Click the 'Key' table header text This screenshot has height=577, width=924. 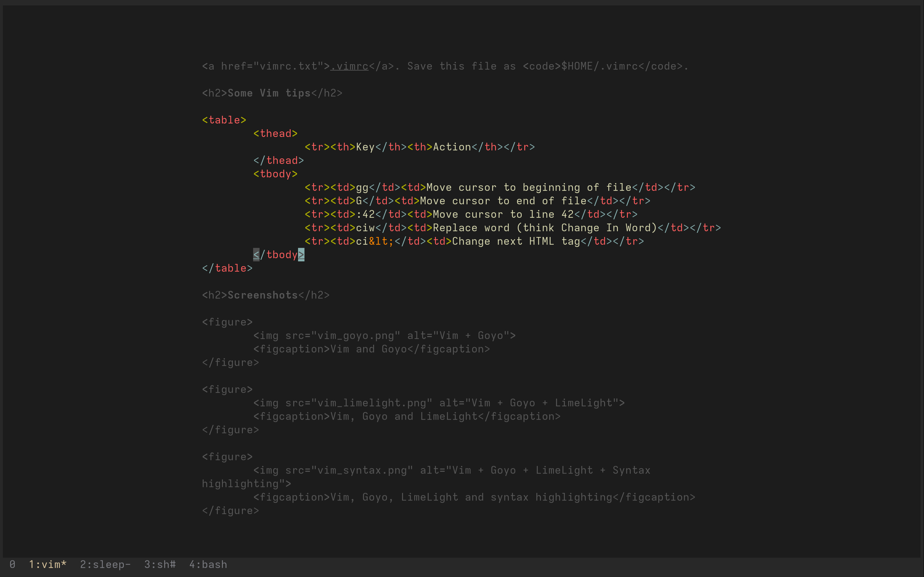(365, 147)
